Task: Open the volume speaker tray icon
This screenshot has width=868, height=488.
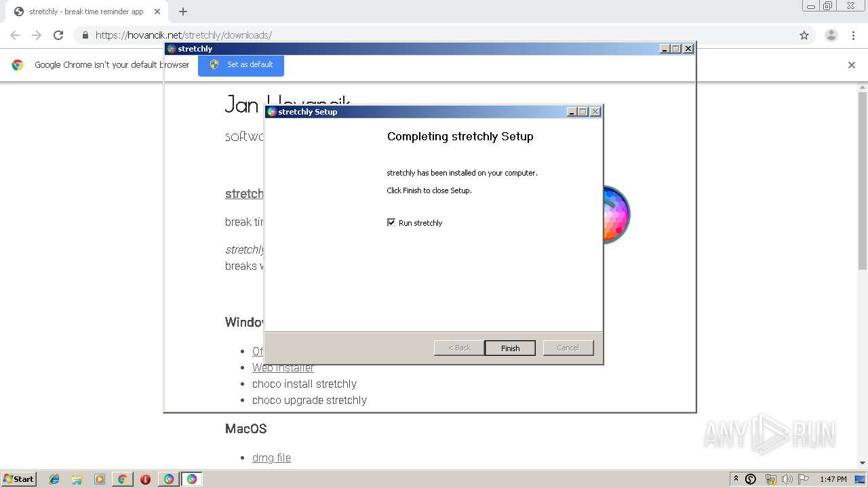Action: coord(787,479)
